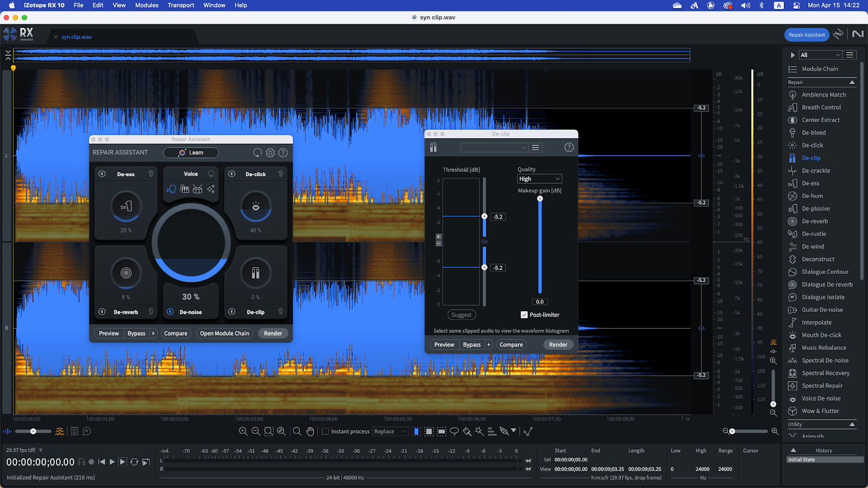Collapse the Repair module category
The width and height of the screenshot is (868, 488).
tap(852, 82)
